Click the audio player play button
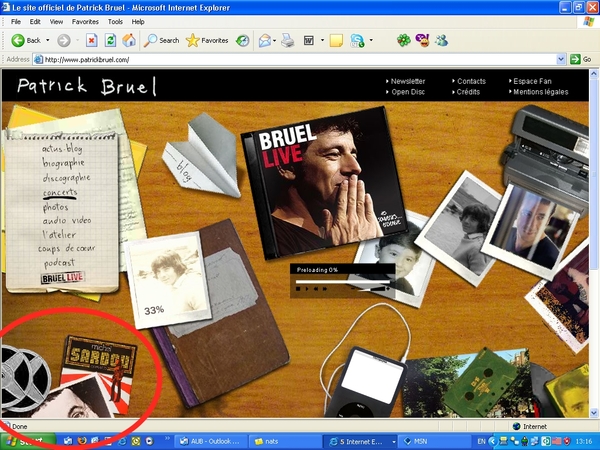Screen dimensions: 600x450 click(307, 289)
